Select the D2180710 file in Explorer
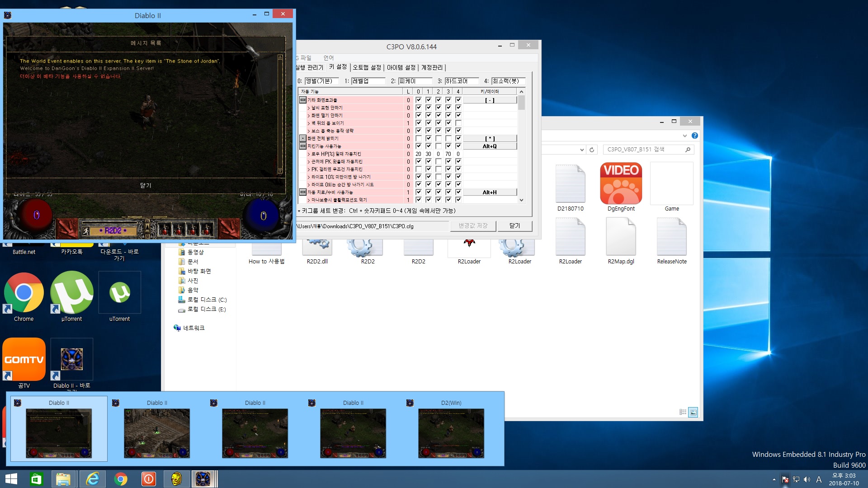This screenshot has width=868, height=488. tap(570, 187)
